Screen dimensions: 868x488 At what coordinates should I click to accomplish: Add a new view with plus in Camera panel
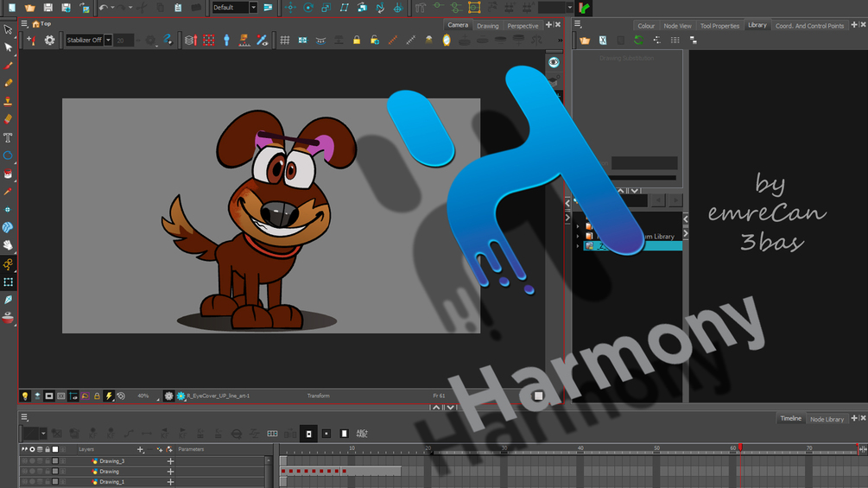548,24
